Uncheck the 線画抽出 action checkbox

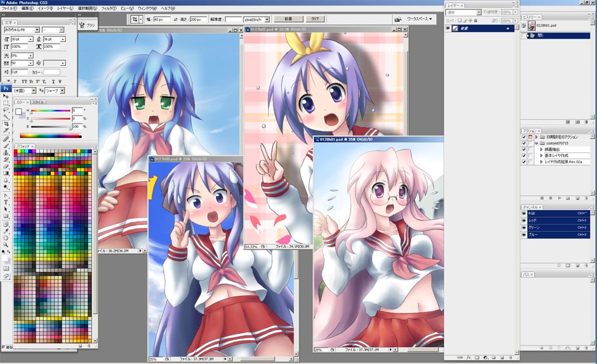pyautogui.click(x=524, y=150)
